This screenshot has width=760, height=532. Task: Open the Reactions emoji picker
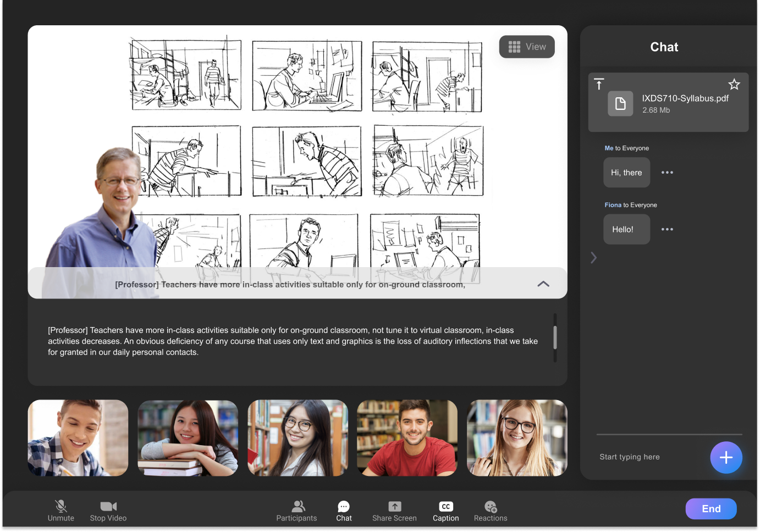491,510
